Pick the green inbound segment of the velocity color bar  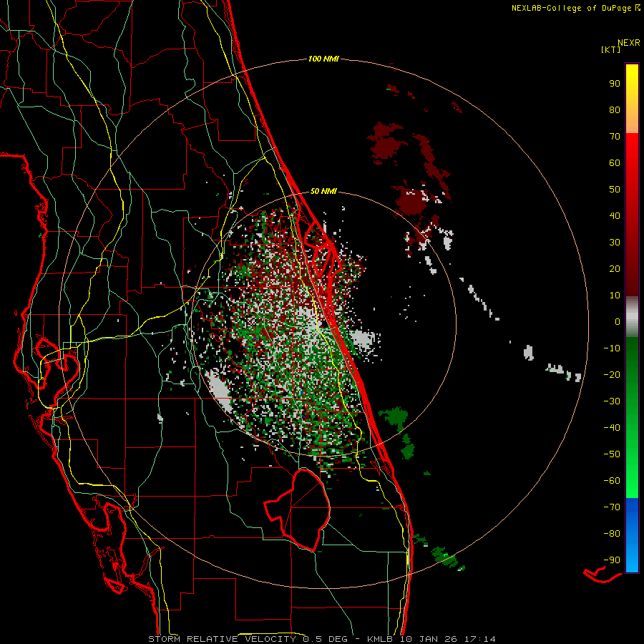pos(632,418)
